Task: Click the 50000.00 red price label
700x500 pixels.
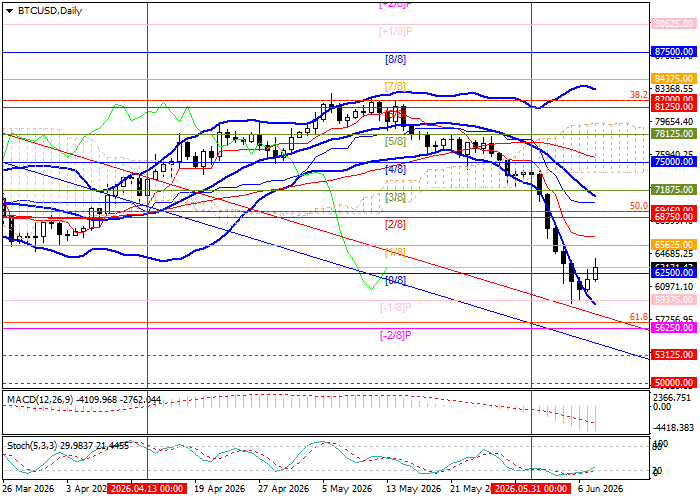Action: tap(674, 383)
